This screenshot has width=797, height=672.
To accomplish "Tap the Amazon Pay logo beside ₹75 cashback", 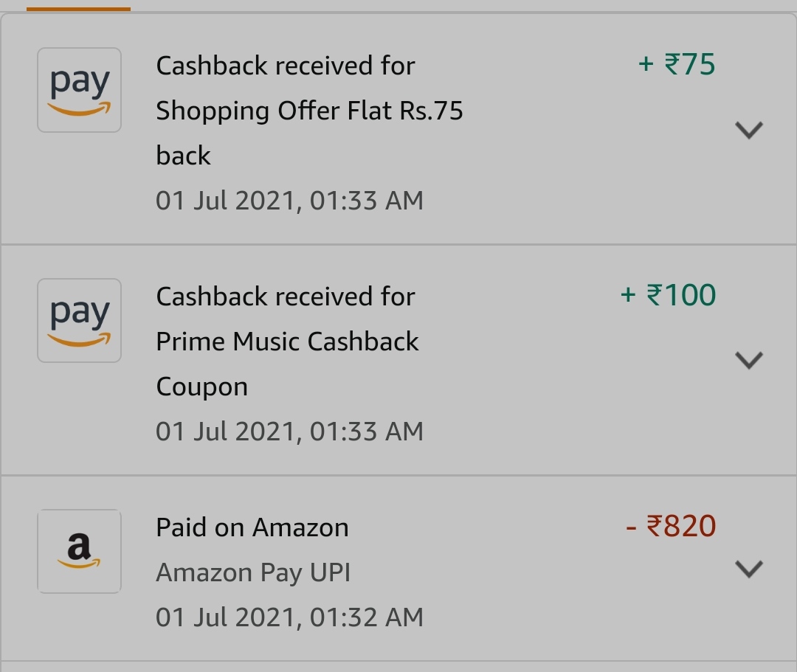I will 79,90.
